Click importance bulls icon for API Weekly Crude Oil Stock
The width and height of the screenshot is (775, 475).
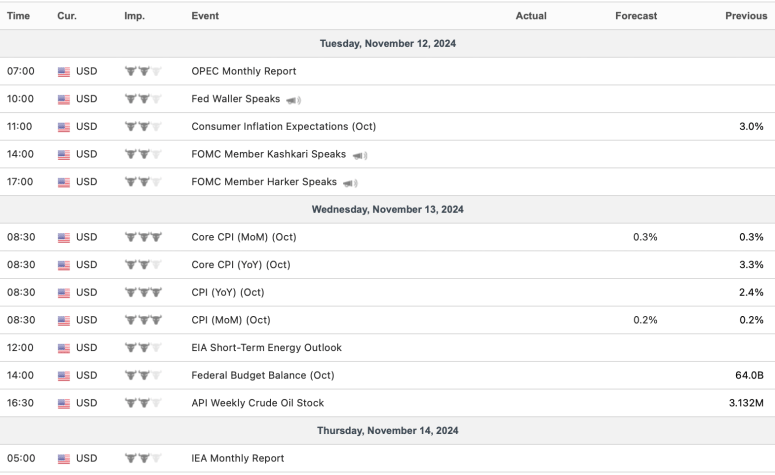pyautogui.click(x=143, y=404)
